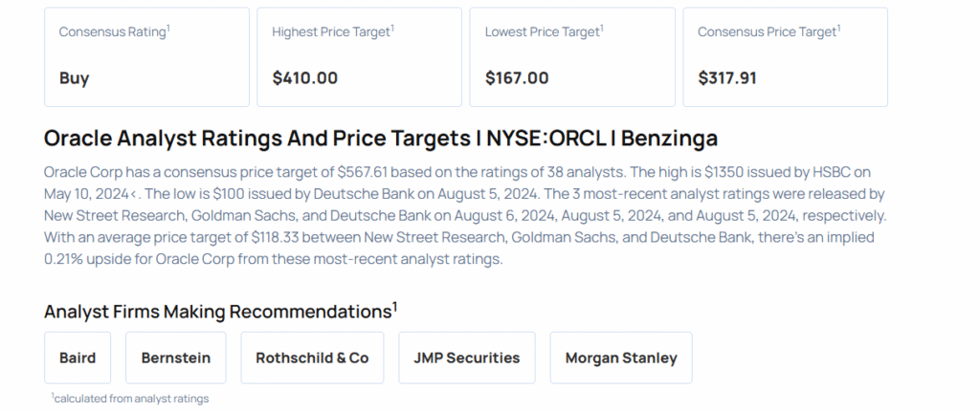Click the $567.61 figure in the paragraph
The height and width of the screenshot is (412, 980).
coord(365,173)
